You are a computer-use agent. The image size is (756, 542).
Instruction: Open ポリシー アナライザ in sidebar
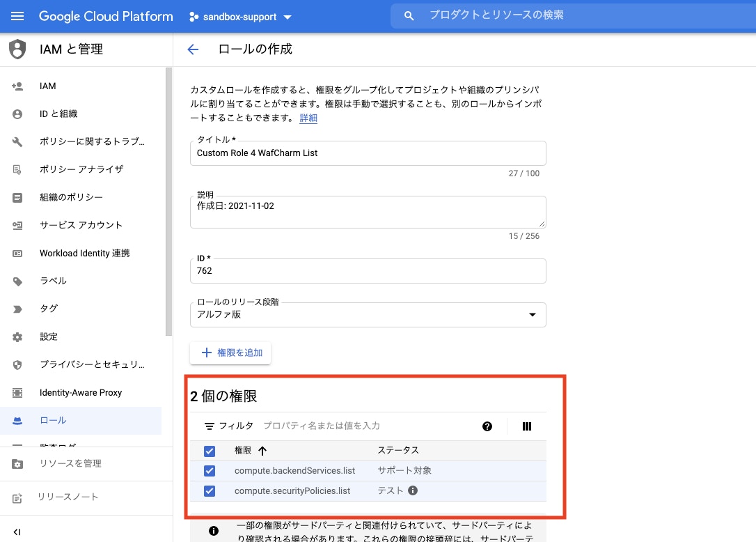tap(81, 169)
